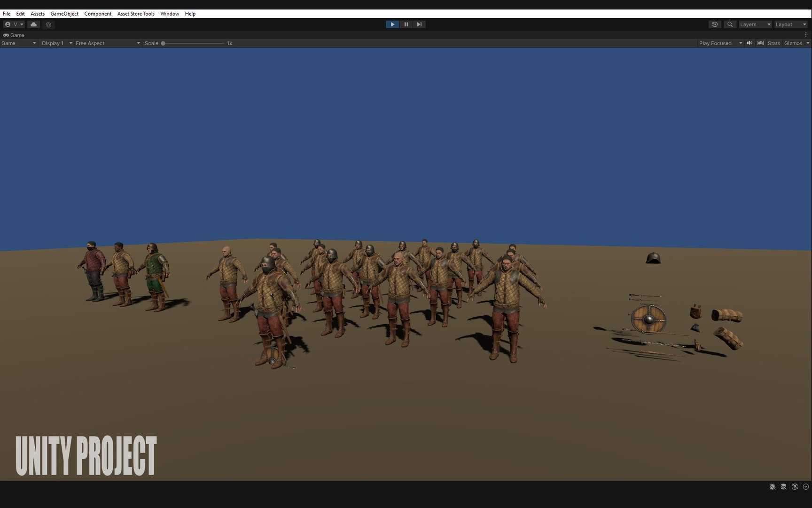Open the Unity search magnifier icon
Viewport: 812px width, 508px height.
point(730,24)
